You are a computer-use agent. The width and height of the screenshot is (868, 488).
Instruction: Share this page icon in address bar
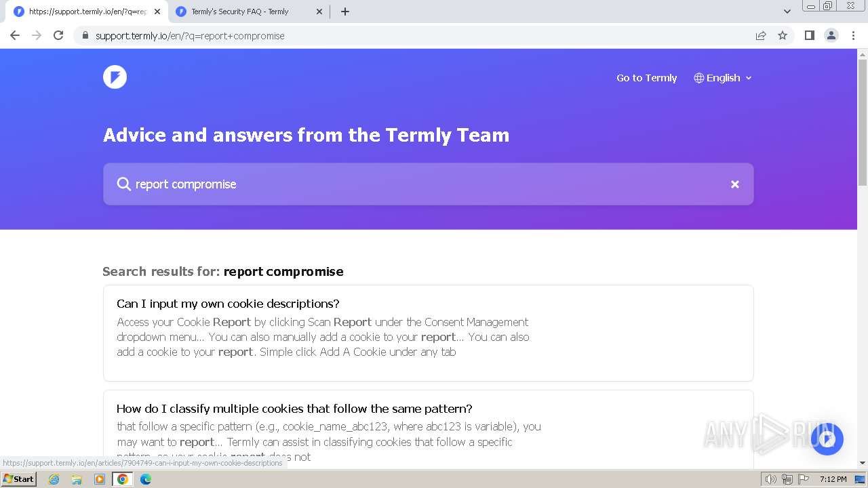tap(761, 35)
